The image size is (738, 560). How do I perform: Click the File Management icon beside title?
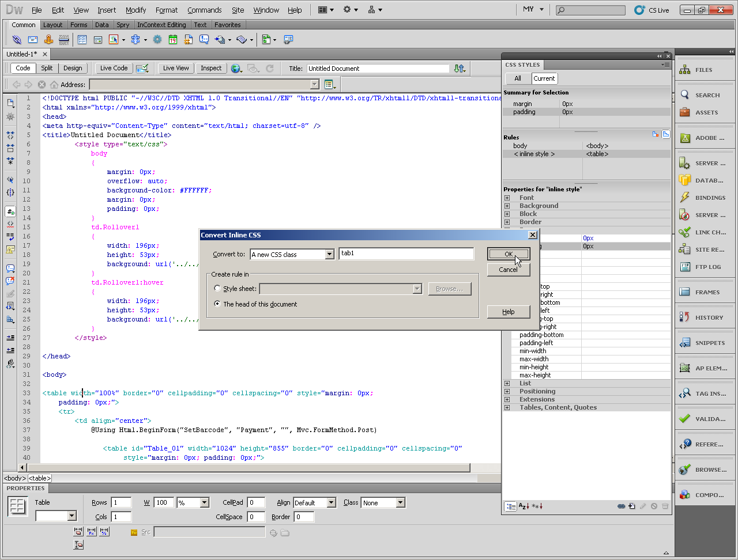point(459,69)
